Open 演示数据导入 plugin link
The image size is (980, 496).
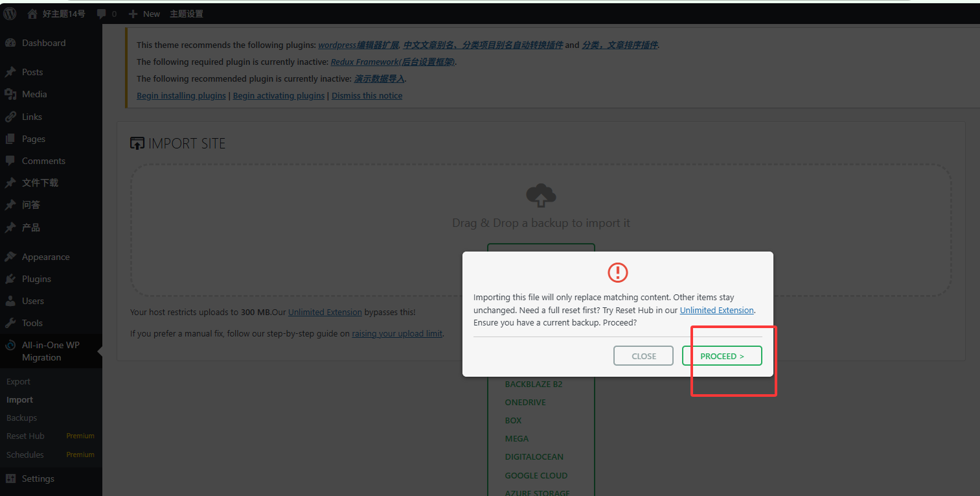click(380, 79)
